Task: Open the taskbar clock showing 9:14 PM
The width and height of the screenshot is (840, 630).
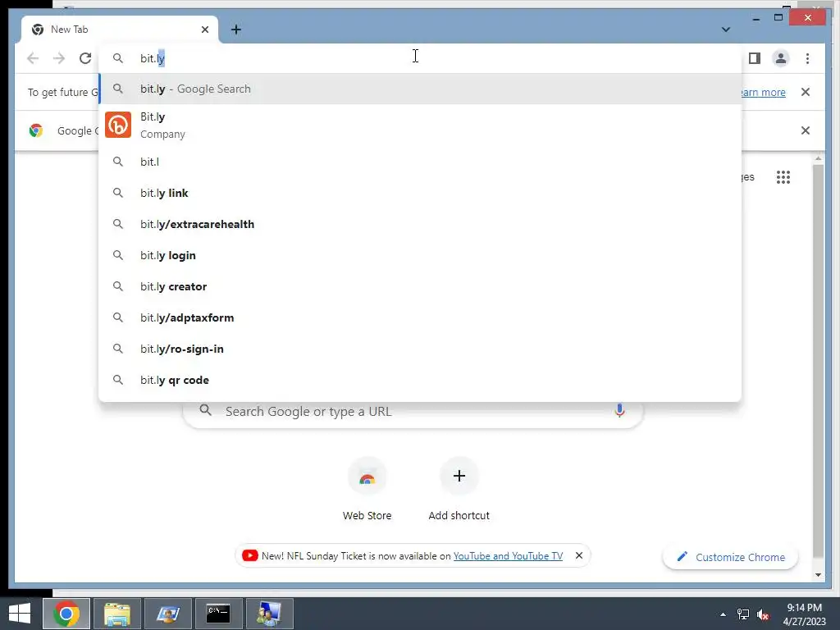Action: 804,614
